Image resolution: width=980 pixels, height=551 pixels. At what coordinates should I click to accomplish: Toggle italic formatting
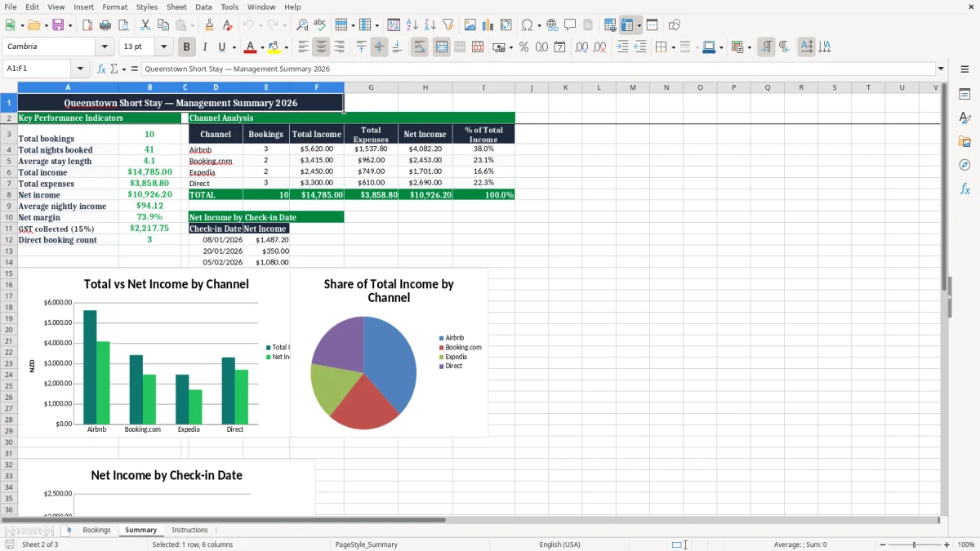click(x=204, y=47)
